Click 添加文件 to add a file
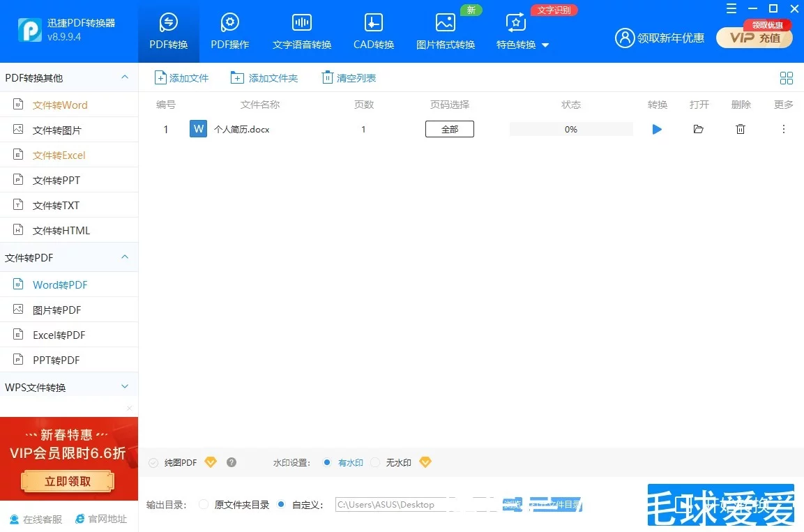The width and height of the screenshot is (804, 532). 181,78
